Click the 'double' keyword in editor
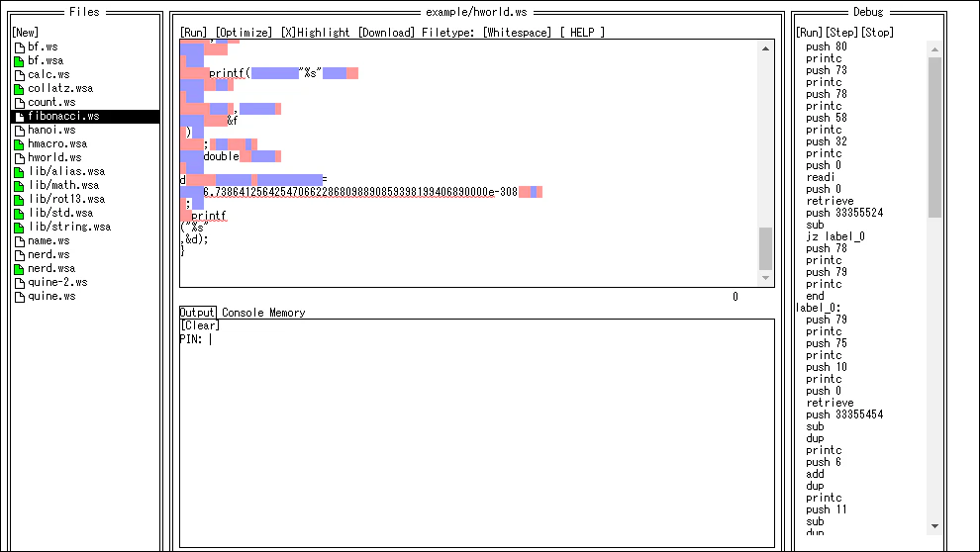The width and height of the screenshot is (980, 552). click(222, 156)
